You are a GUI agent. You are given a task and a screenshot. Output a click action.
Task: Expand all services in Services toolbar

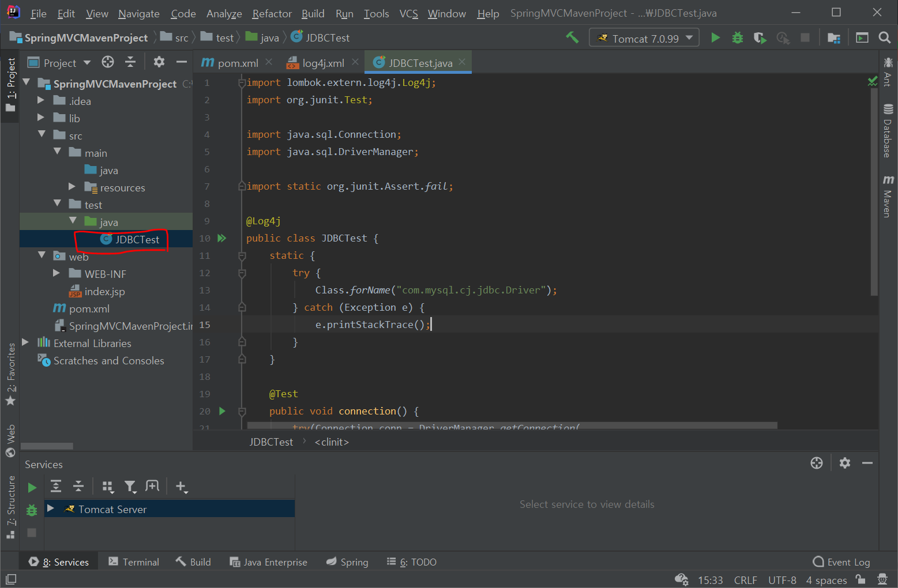55,487
